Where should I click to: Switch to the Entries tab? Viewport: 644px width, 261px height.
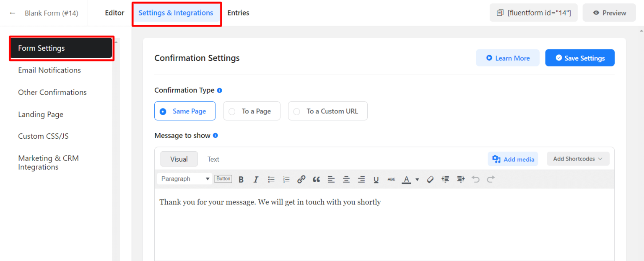click(238, 13)
